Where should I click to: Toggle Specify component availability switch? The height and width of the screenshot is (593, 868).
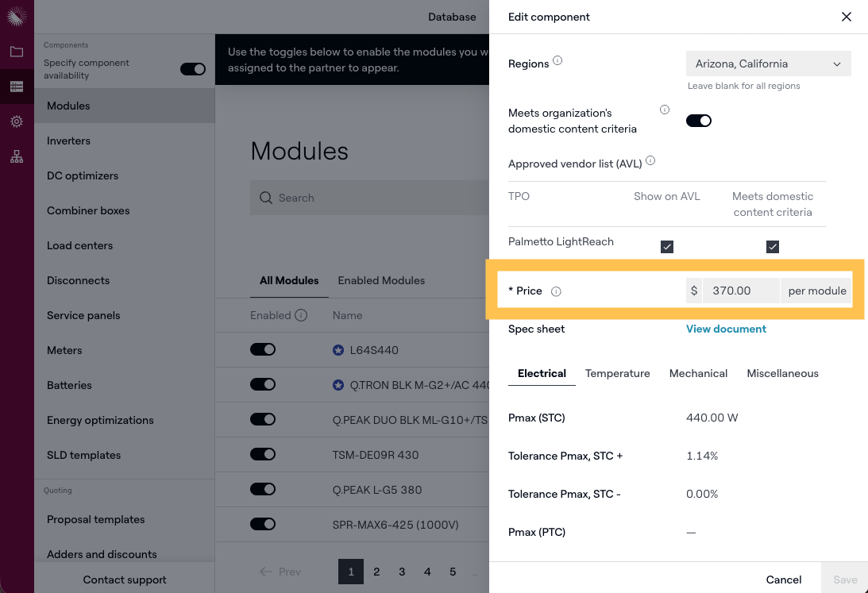point(193,69)
